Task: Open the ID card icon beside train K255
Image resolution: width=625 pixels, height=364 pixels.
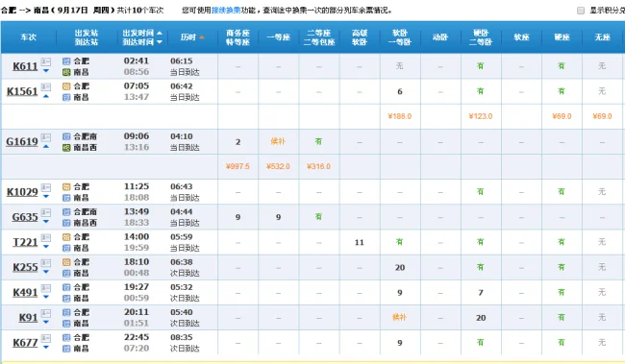Action: point(46,263)
